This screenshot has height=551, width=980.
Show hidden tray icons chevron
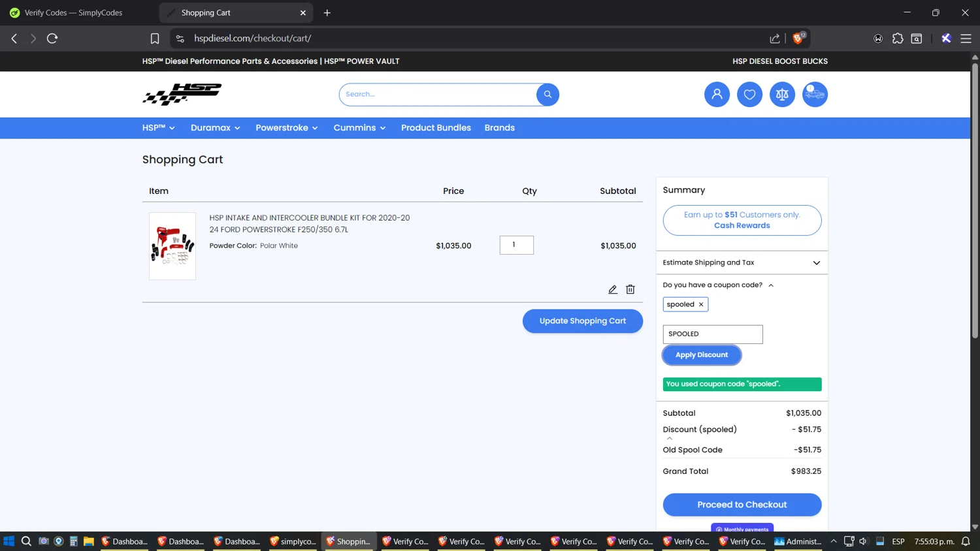click(x=834, y=541)
